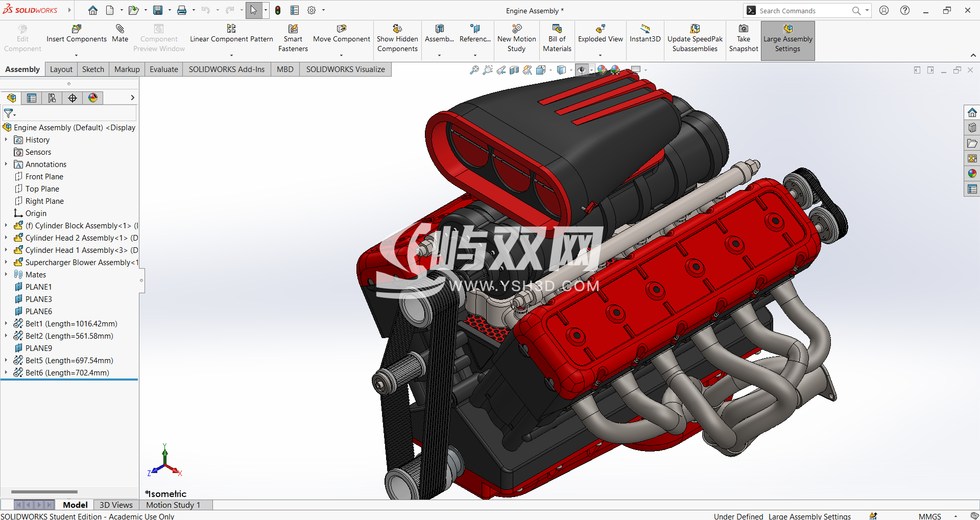Start a New Motion Study
This screenshot has height=520, width=980.
[x=517, y=38]
